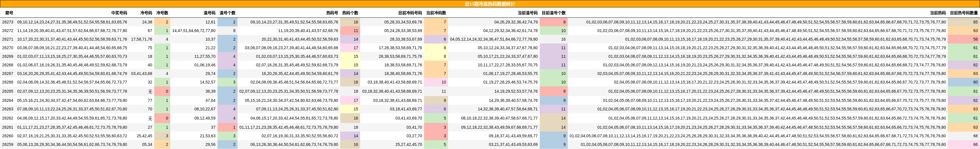The image size is (980, 149).
Task: Click the red cold count 0 in row 26262
Action: click(x=162, y=118)
